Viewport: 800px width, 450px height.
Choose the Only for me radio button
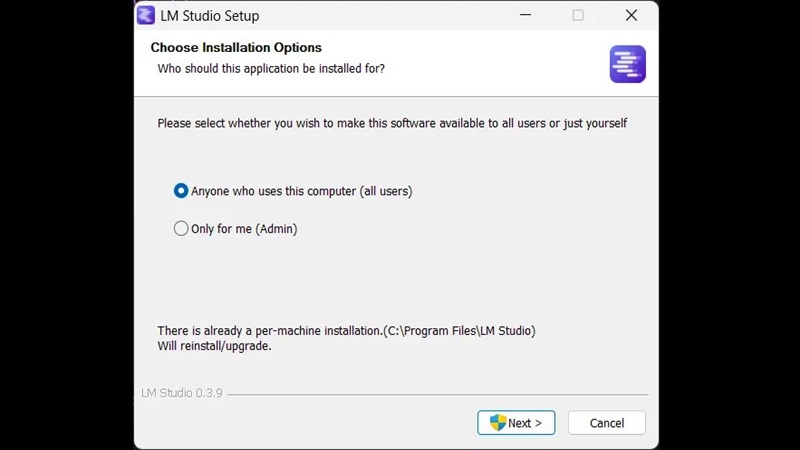[181, 228]
